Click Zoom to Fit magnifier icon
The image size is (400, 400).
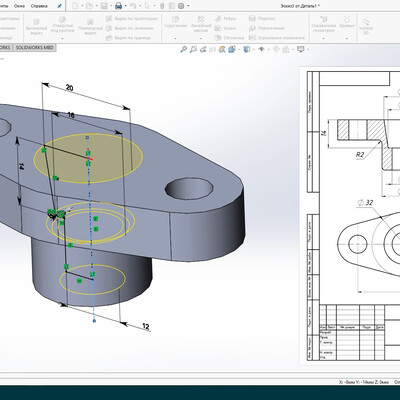183,50
